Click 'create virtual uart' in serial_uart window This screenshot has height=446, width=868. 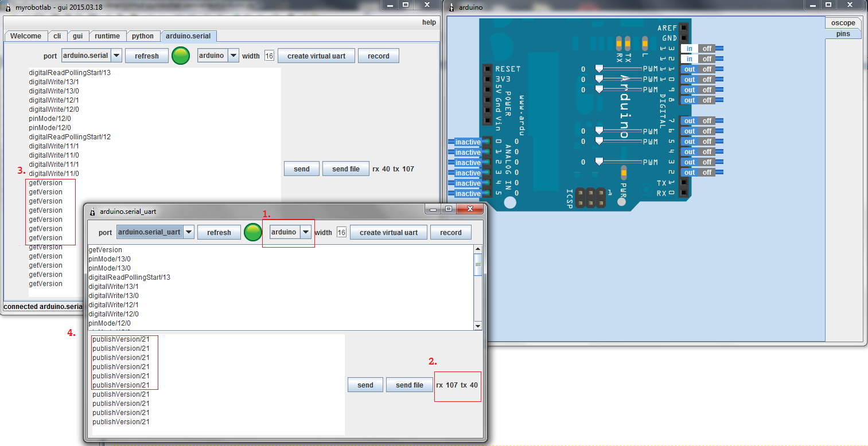[x=389, y=233]
